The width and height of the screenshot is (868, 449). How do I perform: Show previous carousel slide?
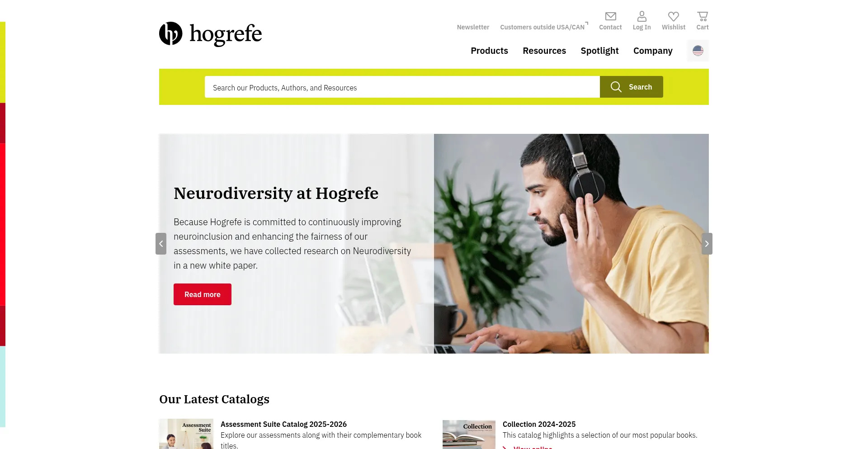[161, 244]
